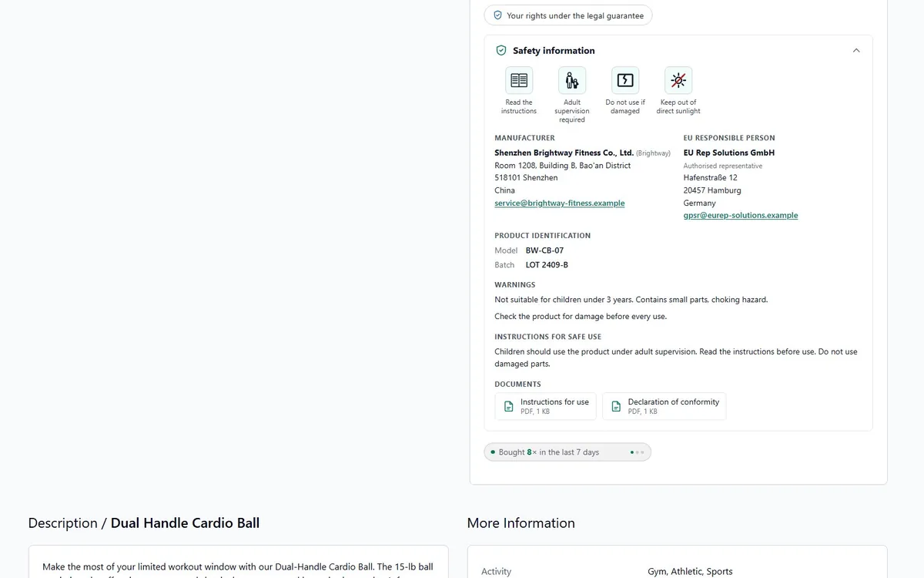Image resolution: width=924 pixels, height=578 pixels.
Task: Select the batch value LOT 2409-B
Action: point(547,265)
